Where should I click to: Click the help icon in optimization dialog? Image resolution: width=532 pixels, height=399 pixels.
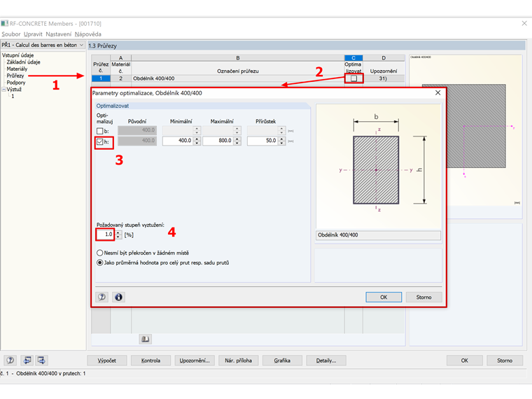tap(101, 297)
